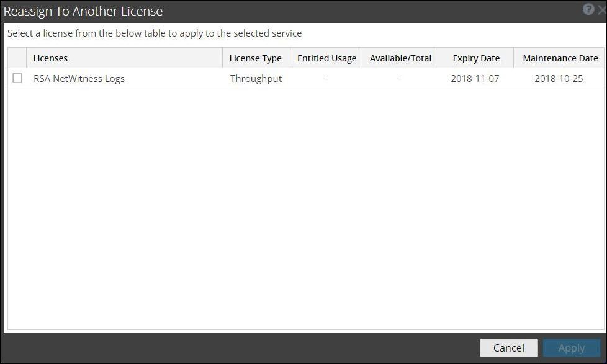Click the Reassign To Another License title text

[x=83, y=11]
